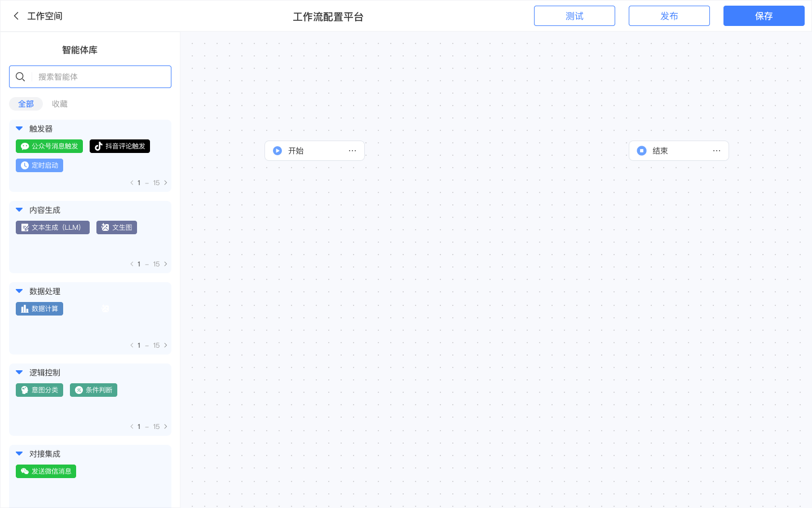Viewport: 812px width, 508px height.
Task: Go to next page in 数据处理 pagination
Action: click(x=165, y=345)
